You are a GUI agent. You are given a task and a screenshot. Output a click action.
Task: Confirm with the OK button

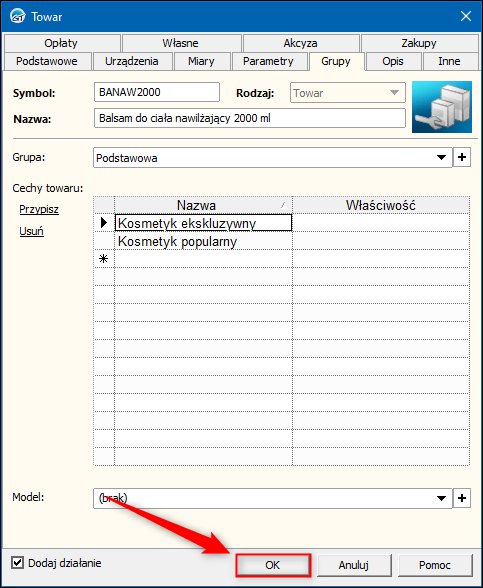pos(273,565)
